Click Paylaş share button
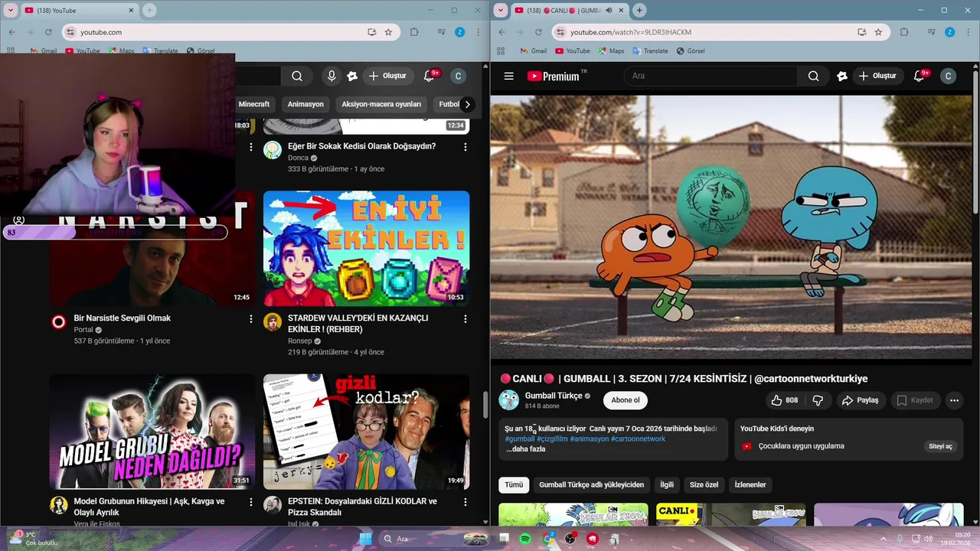This screenshot has height=551, width=980. [x=861, y=400]
